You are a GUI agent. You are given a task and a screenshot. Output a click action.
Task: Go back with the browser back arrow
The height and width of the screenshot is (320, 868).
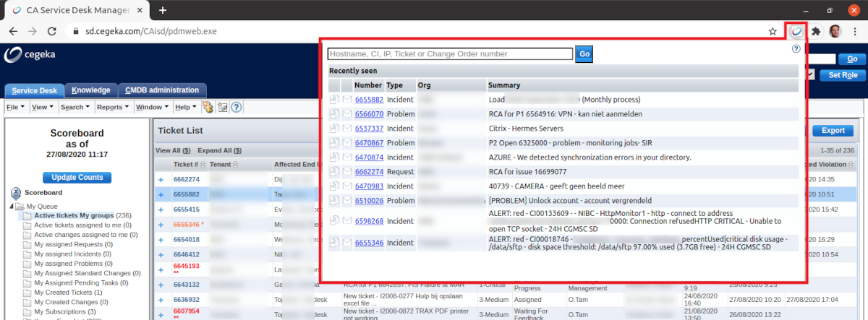(x=13, y=32)
